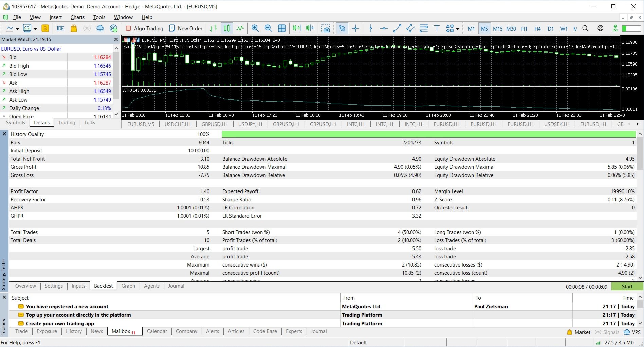Toggle Algo Trading on
Image resolution: width=644 pixels, height=347 pixels.
tap(145, 29)
